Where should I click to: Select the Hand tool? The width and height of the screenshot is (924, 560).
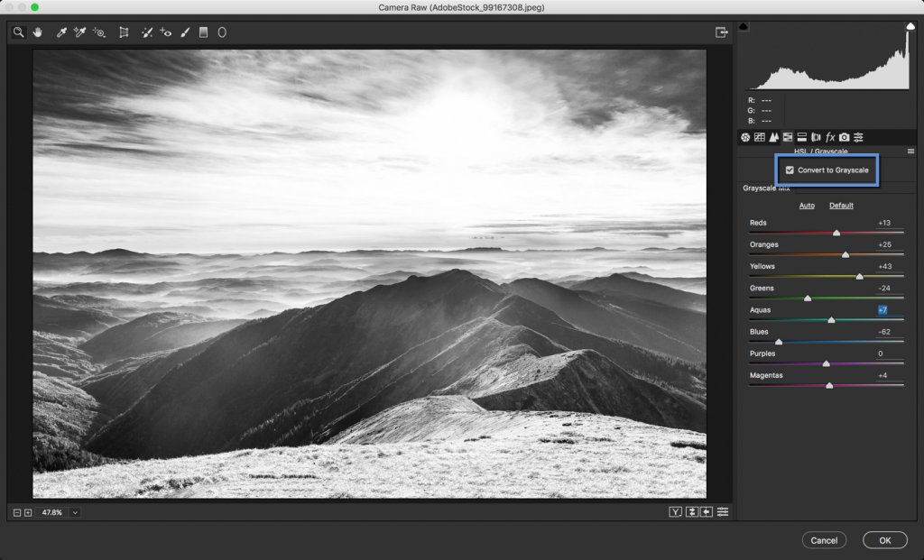37,32
